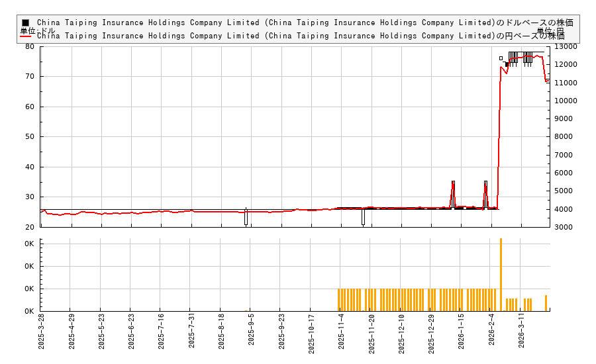
Task: Click the yen axis value 6000
Action: tap(564, 173)
